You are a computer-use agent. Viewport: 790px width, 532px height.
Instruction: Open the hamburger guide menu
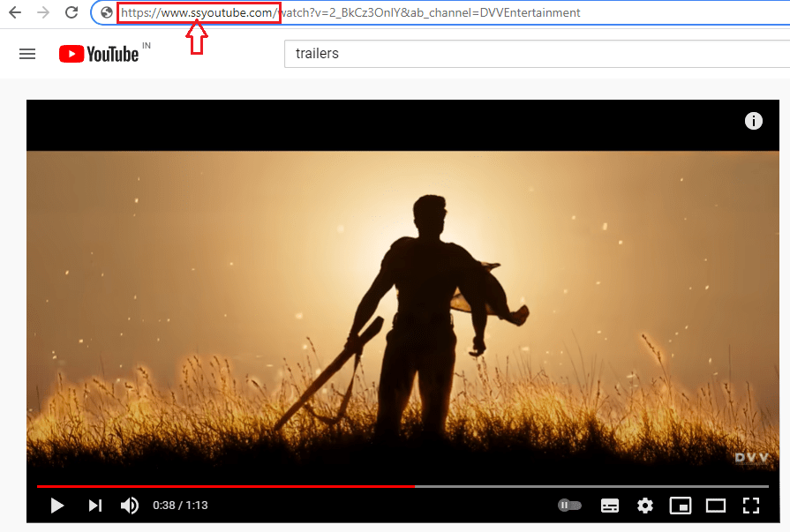(x=27, y=54)
